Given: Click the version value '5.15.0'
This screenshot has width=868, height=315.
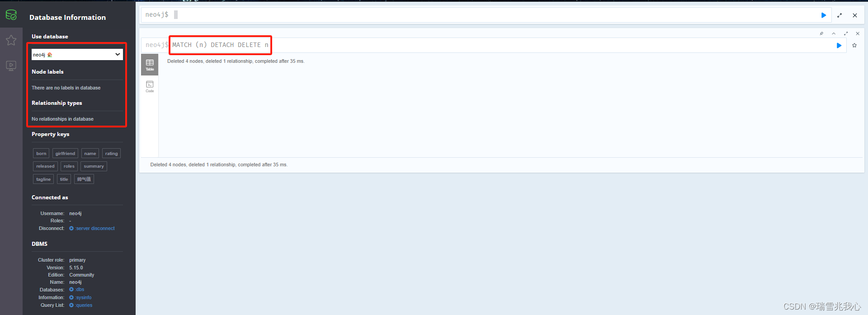Looking at the screenshot, I should [x=76, y=268].
